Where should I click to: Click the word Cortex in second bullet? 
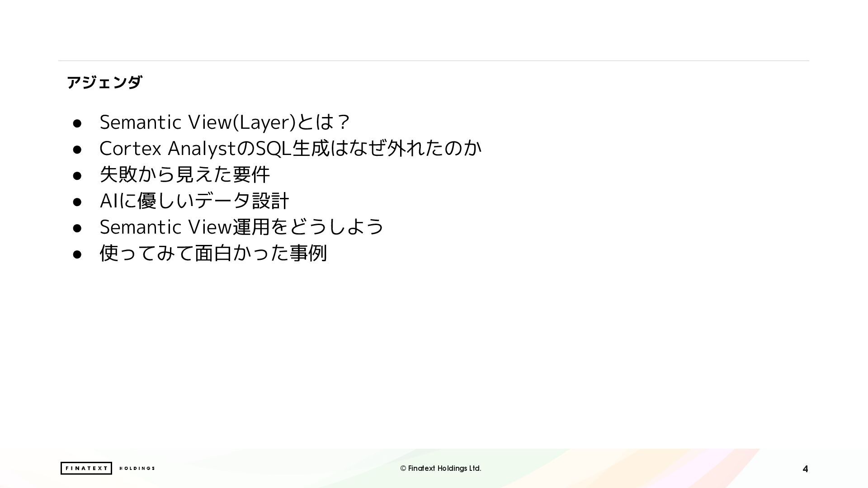(130, 148)
